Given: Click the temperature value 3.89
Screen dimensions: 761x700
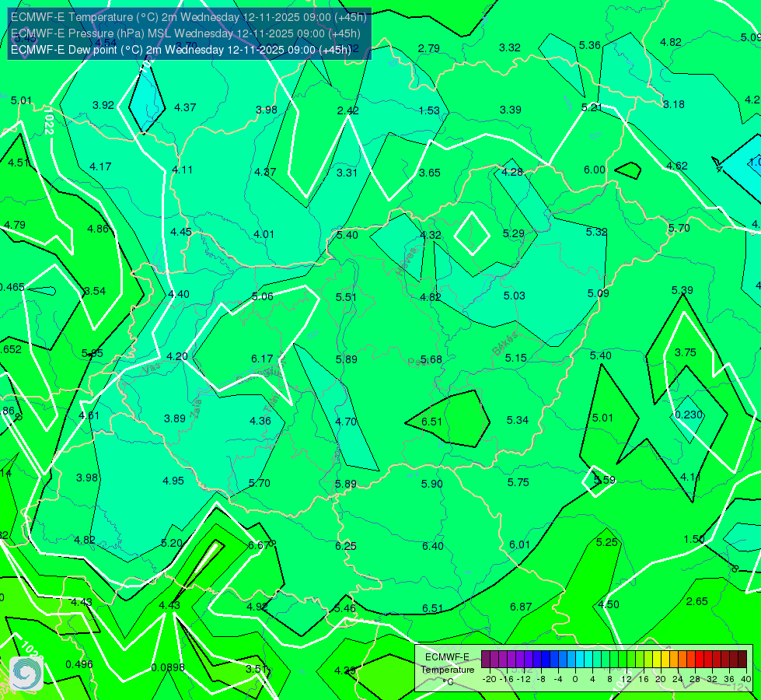Looking at the screenshot, I should [x=175, y=418].
